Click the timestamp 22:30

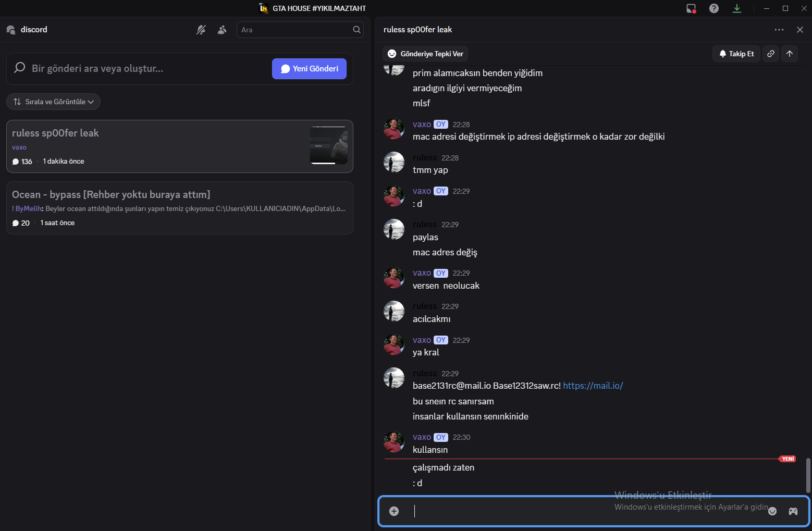coord(461,438)
